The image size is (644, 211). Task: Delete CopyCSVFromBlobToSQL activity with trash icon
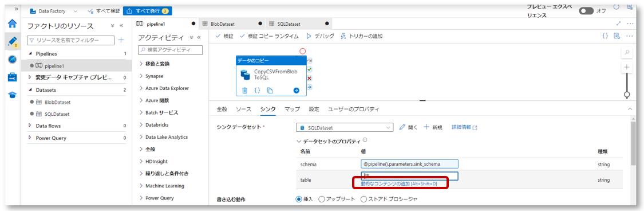pos(245,91)
